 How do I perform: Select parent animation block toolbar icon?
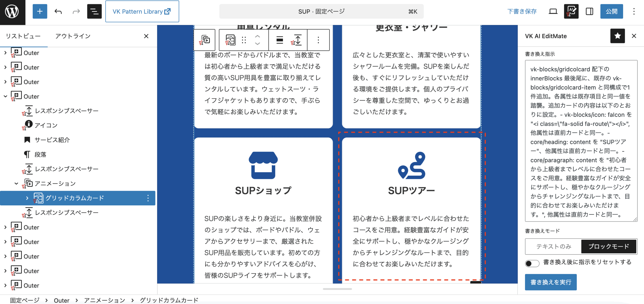pyautogui.click(x=205, y=40)
